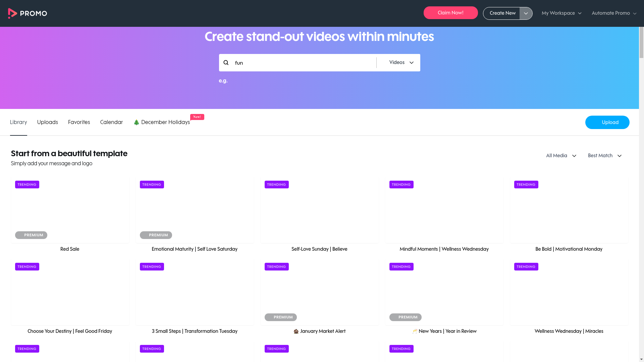The width and height of the screenshot is (644, 362).
Task: Click 'Mindful Moments | Wellness Wednesday' title
Action: click(444, 249)
